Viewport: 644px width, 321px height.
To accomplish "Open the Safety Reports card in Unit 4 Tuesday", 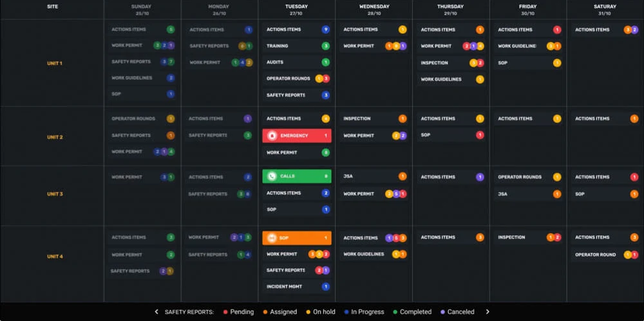I will point(297,270).
